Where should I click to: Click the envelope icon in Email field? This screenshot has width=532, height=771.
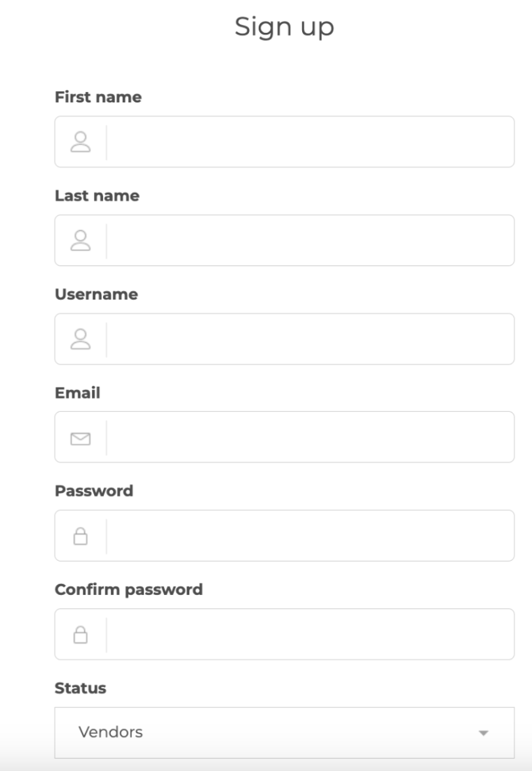81,439
